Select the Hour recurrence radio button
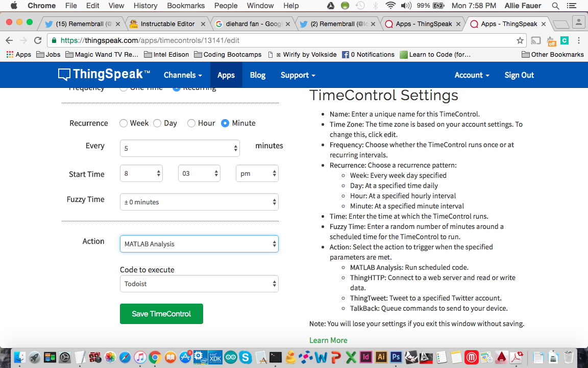The width and height of the screenshot is (588, 368). (191, 123)
